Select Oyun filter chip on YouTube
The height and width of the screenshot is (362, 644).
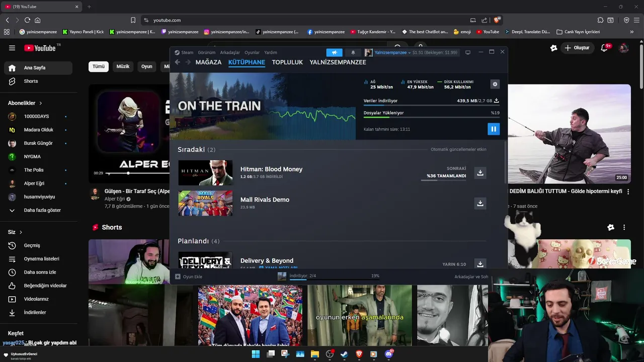(x=146, y=66)
